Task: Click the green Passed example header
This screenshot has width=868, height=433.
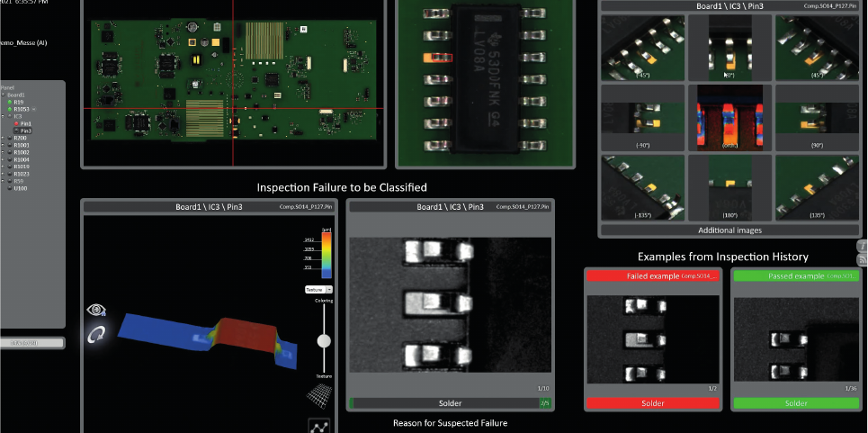Action: click(797, 275)
